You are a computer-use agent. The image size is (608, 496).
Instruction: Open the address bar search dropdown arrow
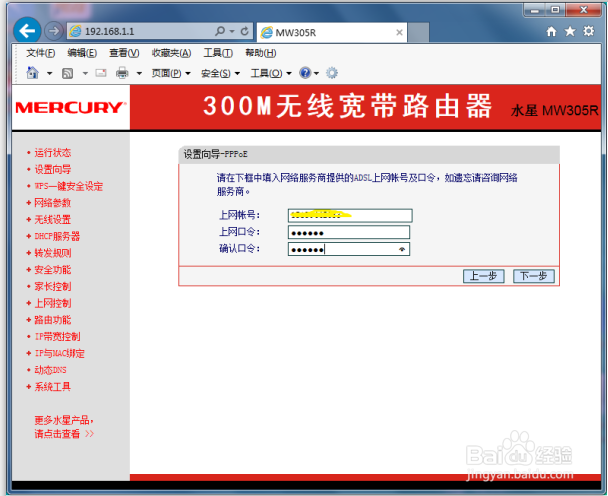point(232,31)
